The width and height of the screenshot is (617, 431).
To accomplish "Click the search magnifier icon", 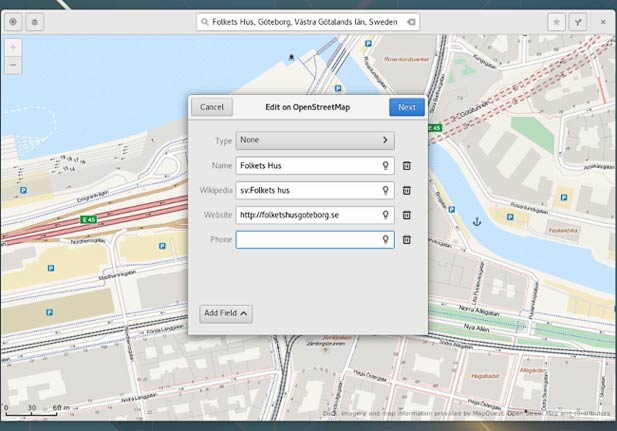I will click(x=205, y=22).
